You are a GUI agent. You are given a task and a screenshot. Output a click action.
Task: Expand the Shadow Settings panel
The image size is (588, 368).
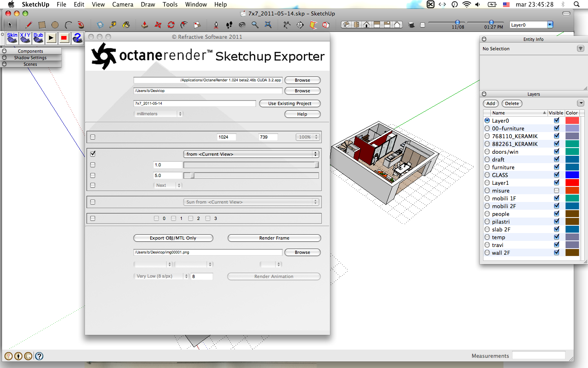[x=31, y=58]
